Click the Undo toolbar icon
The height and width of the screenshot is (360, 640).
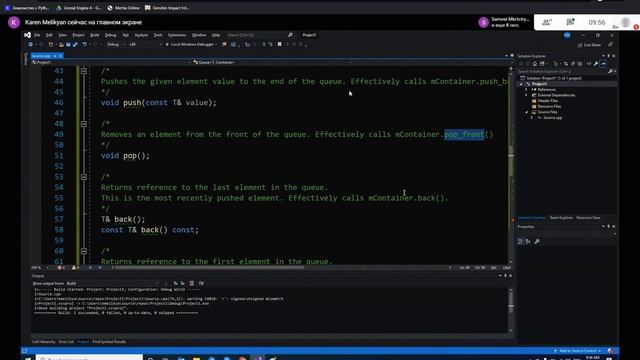click(84, 44)
